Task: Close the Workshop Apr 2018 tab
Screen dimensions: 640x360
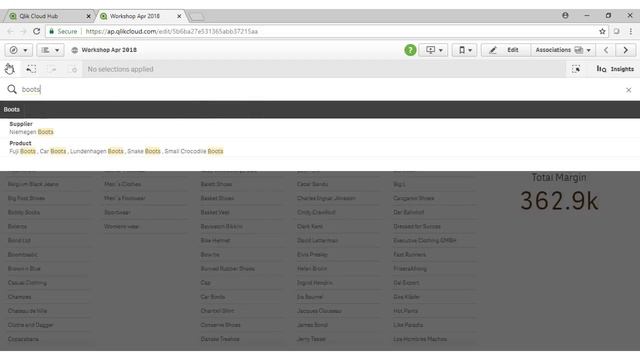Action: (179, 16)
